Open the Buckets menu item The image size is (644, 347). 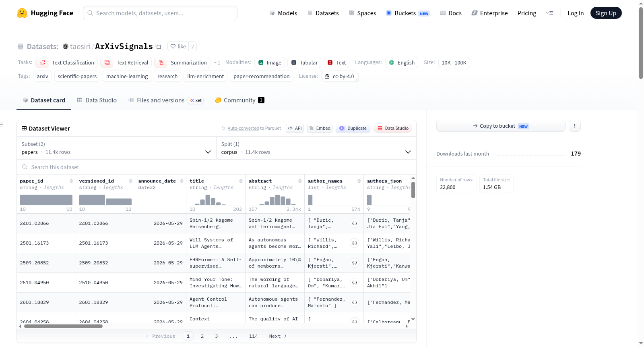point(407,13)
